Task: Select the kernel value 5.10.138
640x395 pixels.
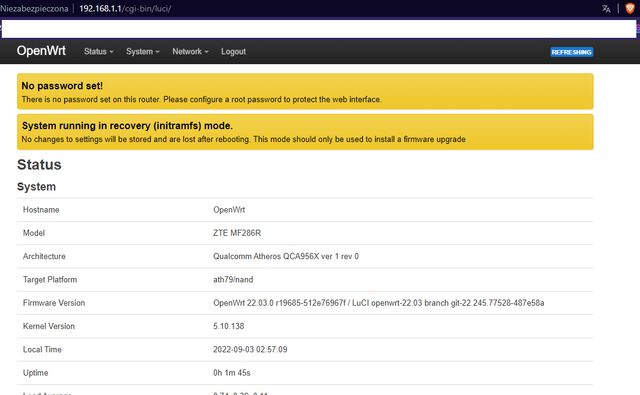Action: (229, 326)
